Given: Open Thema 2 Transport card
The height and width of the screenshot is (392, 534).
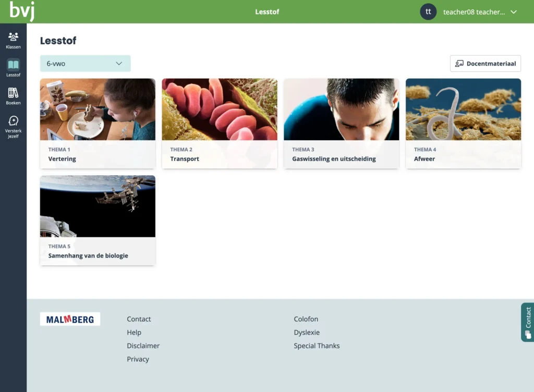Looking at the screenshot, I should point(220,124).
